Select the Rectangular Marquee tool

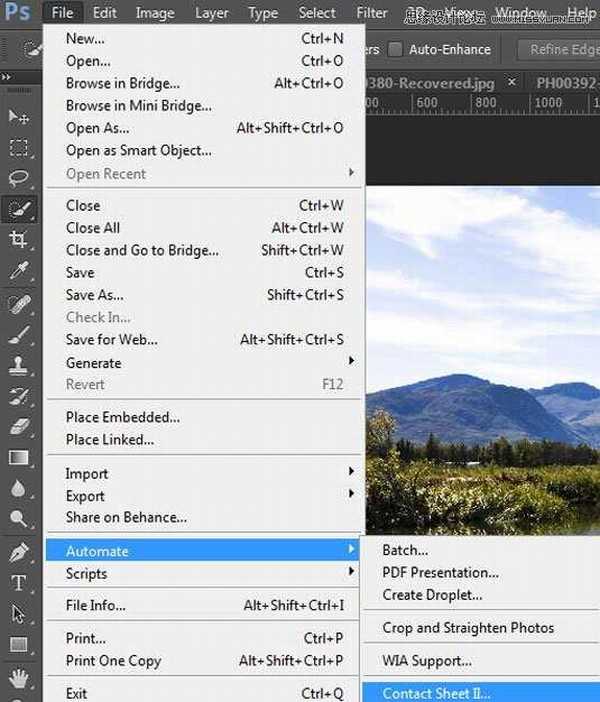(19, 148)
